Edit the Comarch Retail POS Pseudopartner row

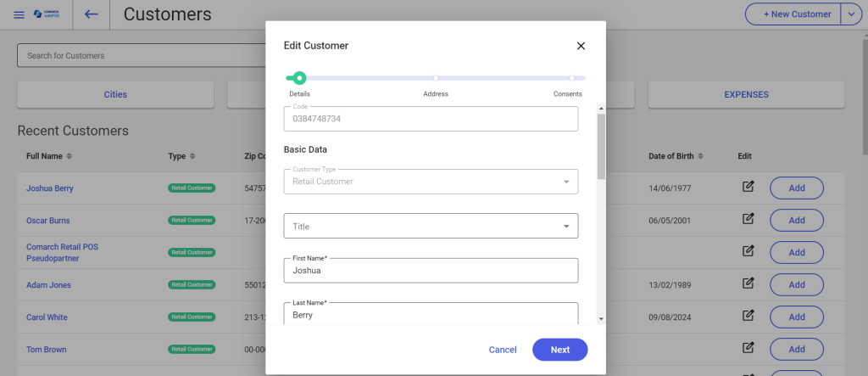coord(748,251)
